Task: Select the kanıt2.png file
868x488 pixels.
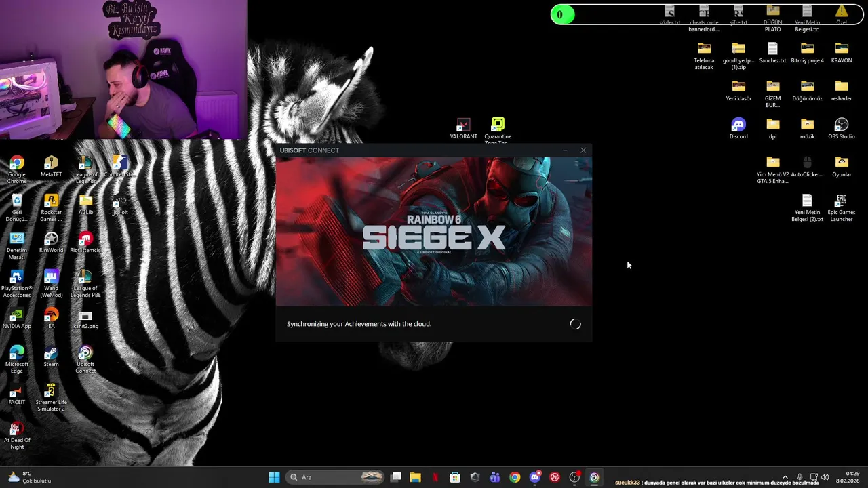Action: pyautogui.click(x=85, y=319)
